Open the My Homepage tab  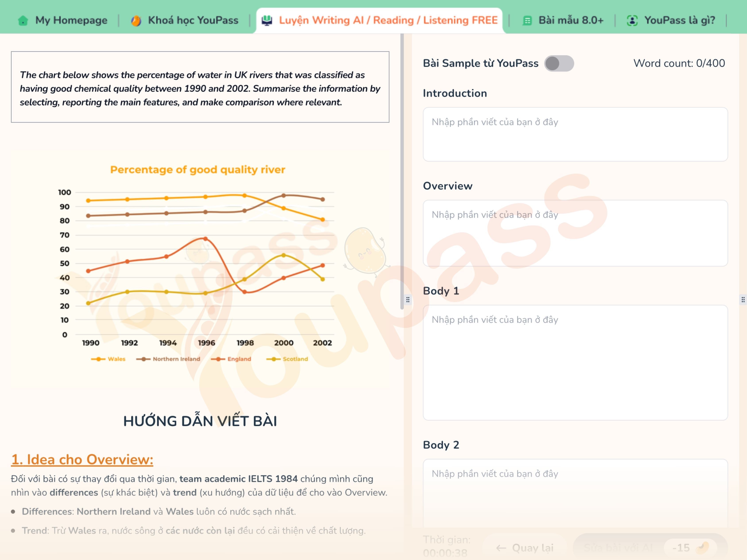tap(71, 20)
